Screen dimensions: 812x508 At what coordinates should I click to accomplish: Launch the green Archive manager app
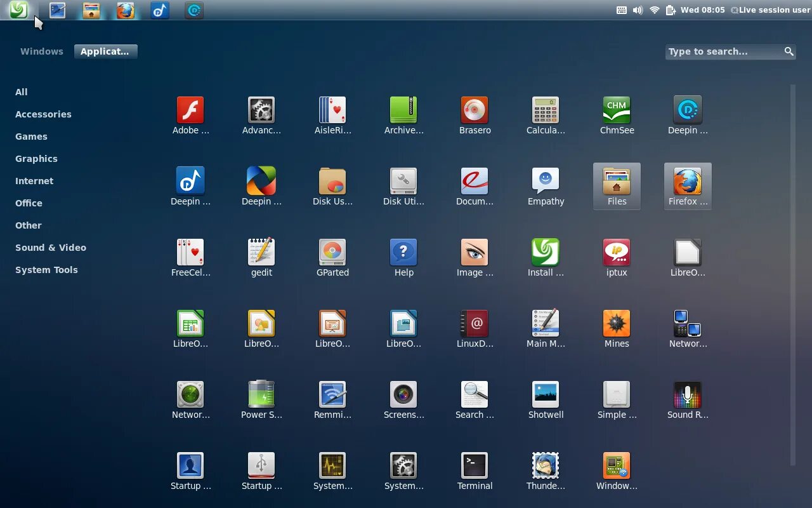[x=403, y=110]
